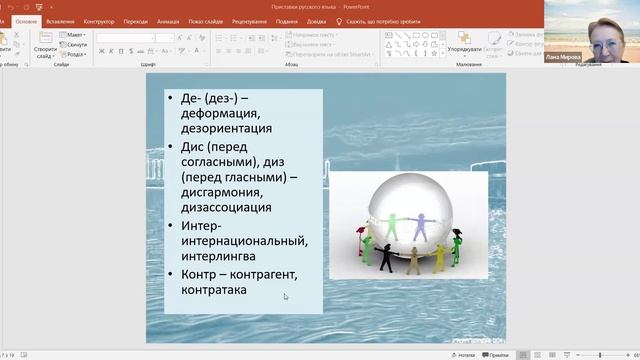The image size is (640, 360).
Task: Switch to Normal view icon in status bar
Action: 523,355
